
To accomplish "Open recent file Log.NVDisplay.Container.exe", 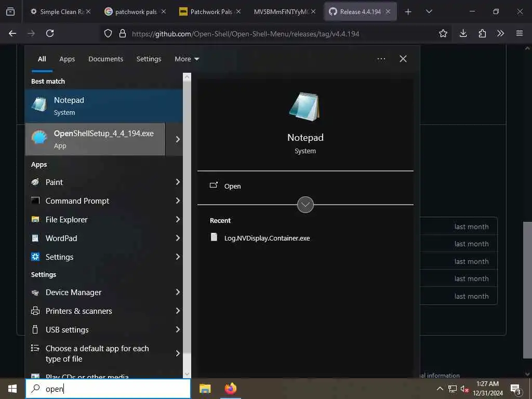I will [x=267, y=238].
